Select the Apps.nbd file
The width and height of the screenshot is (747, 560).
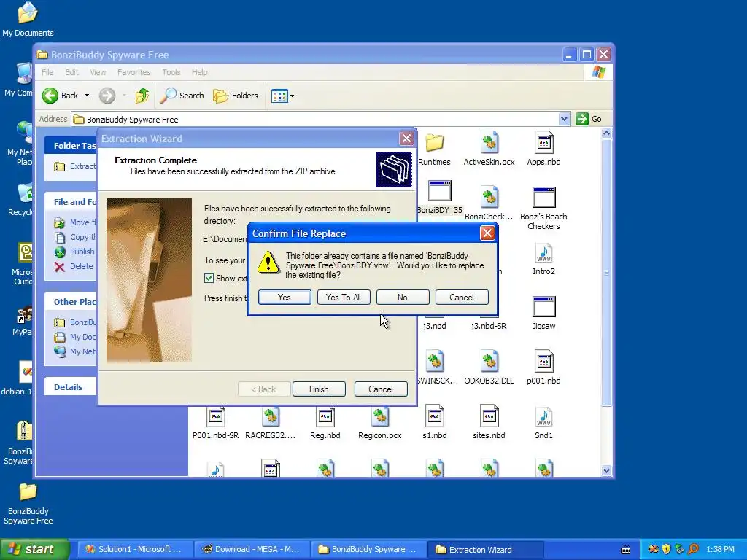(543, 149)
